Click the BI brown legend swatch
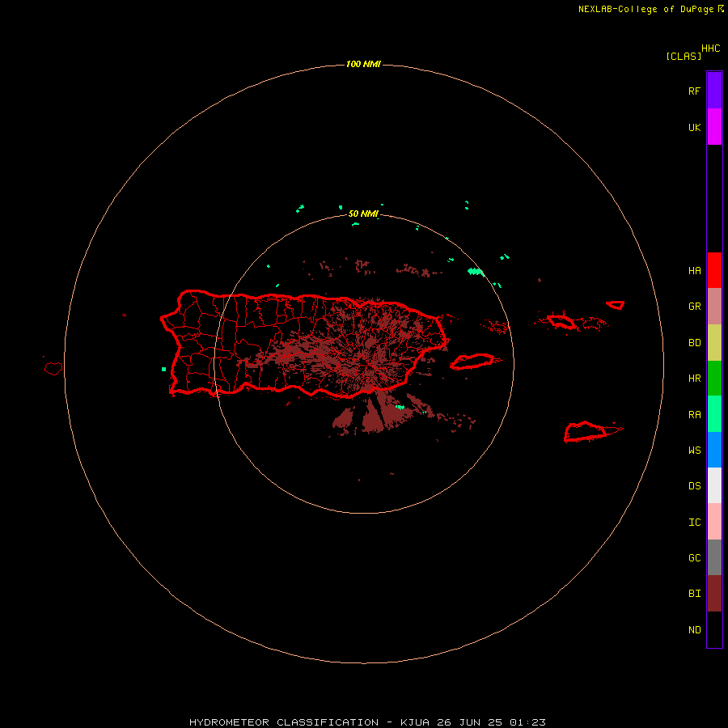 click(714, 594)
